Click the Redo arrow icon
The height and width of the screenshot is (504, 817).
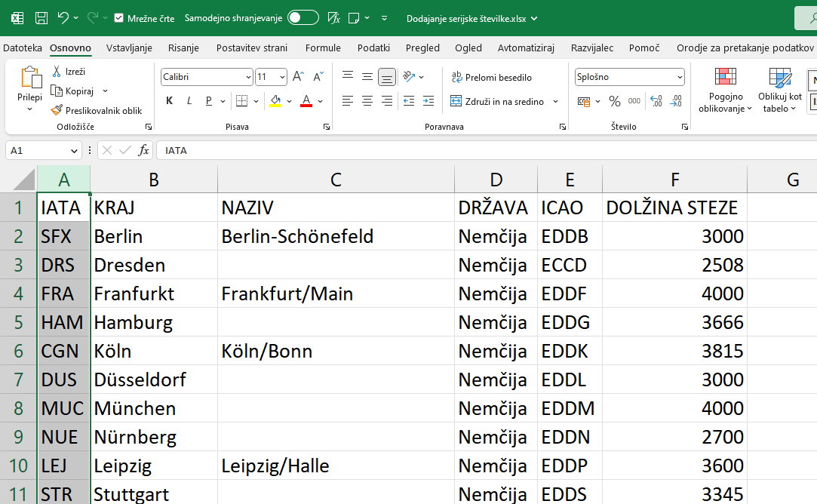coord(93,18)
